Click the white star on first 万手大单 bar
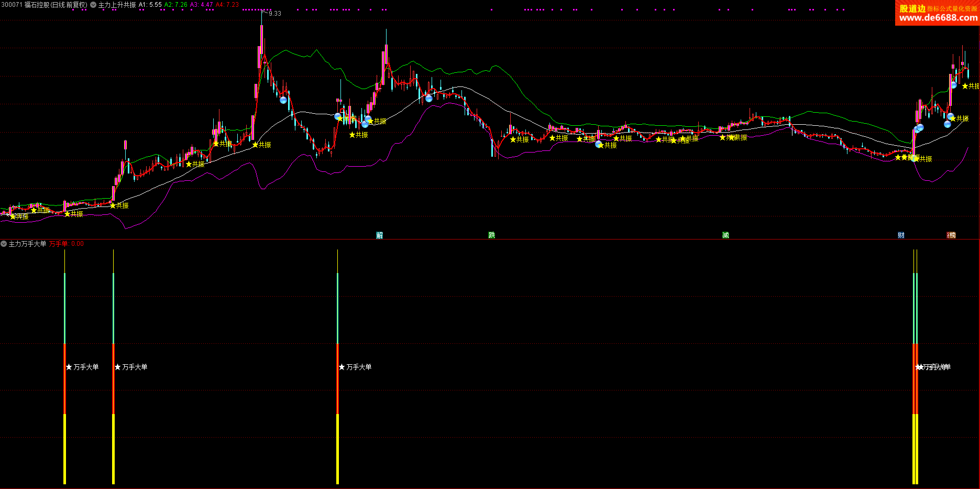This screenshot has height=489, width=980. [x=69, y=367]
